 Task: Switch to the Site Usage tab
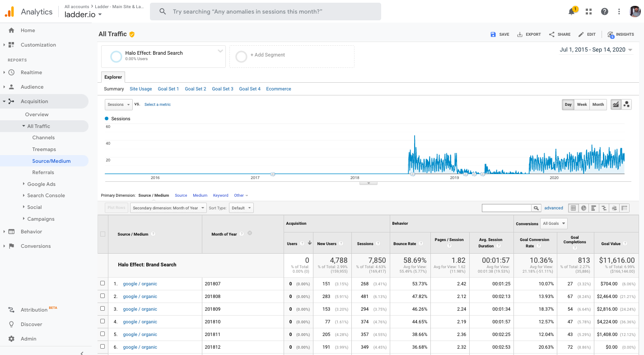141,89
